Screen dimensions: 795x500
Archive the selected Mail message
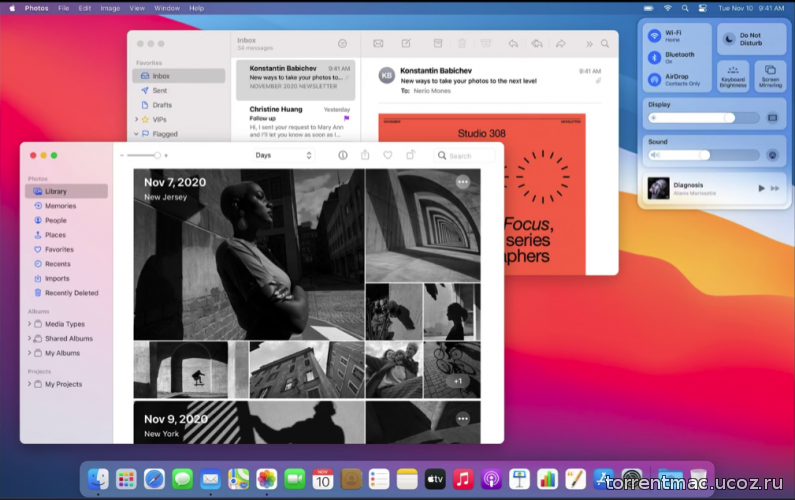(438, 44)
